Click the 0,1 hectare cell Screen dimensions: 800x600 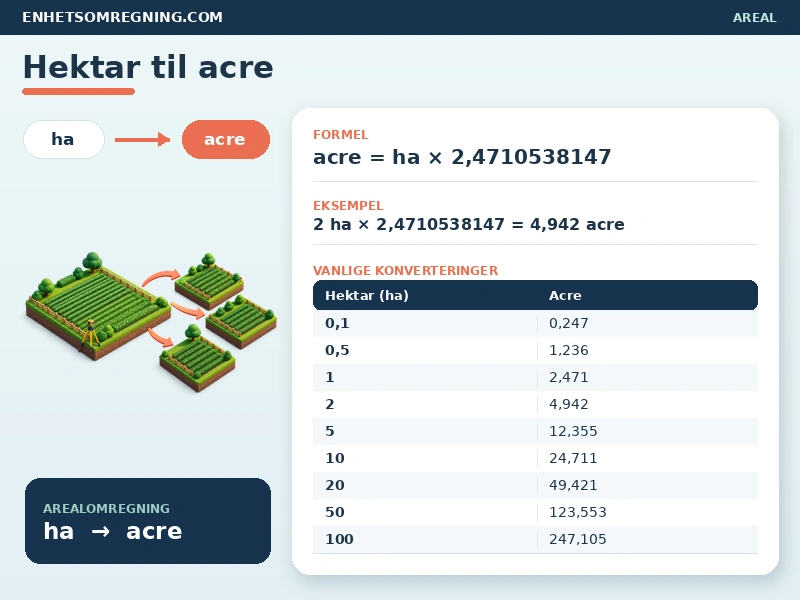click(337, 323)
